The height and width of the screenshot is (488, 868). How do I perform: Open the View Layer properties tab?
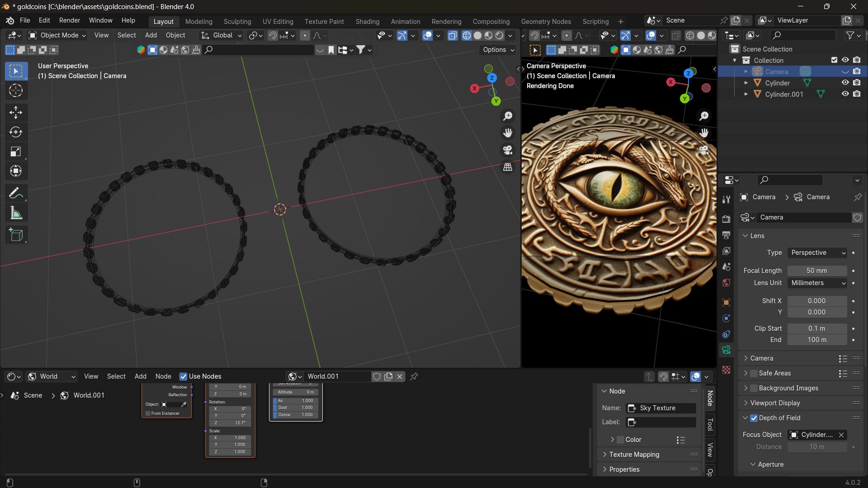coord(726,251)
